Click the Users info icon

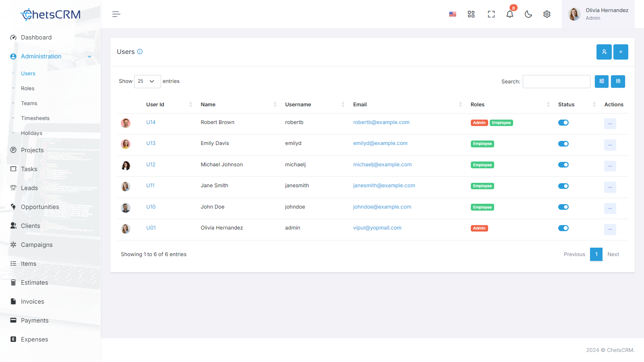(x=140, y=52)
